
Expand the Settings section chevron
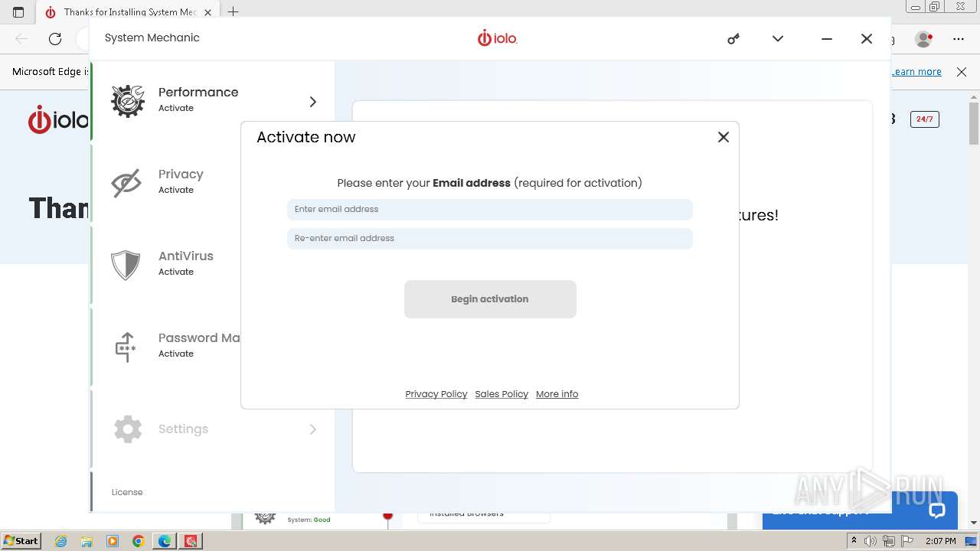[x=312, y=429]
